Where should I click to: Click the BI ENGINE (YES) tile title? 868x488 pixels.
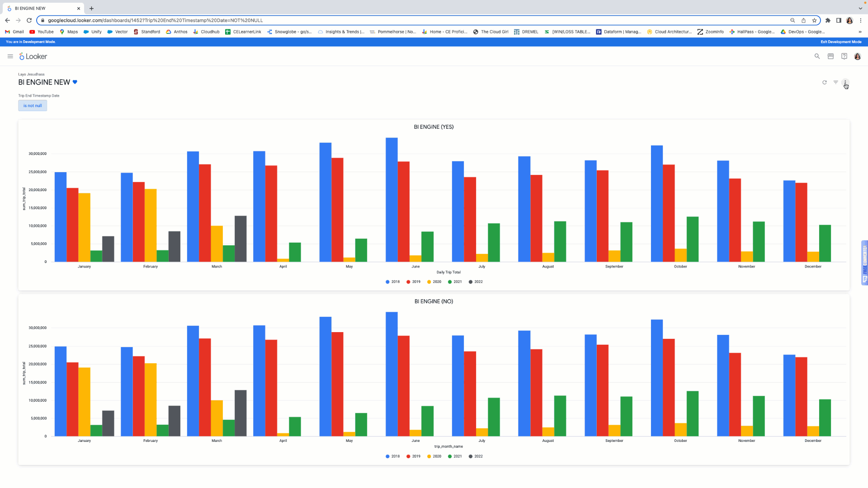pos(434,127)
